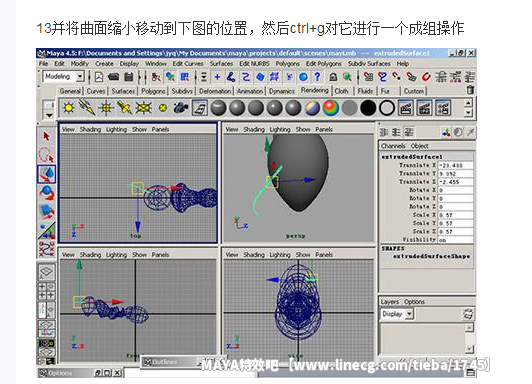Open the Edit NURBS menu

click(x=254, y=64)
